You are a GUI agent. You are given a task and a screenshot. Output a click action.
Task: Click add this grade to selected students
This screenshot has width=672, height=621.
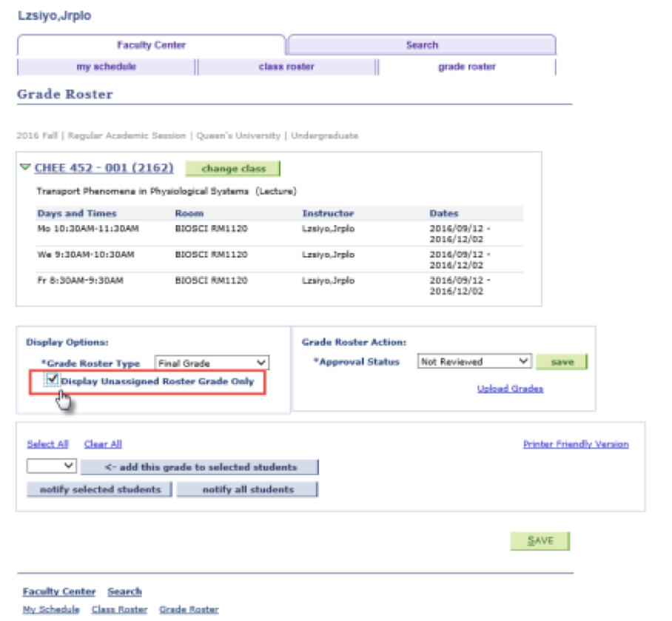tap(200, 467)
